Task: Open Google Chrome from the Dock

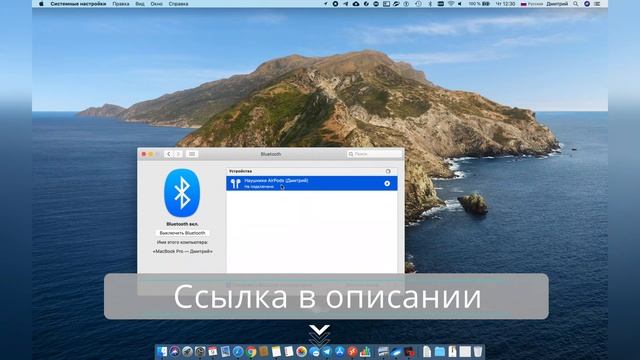Action: point(251,351)
